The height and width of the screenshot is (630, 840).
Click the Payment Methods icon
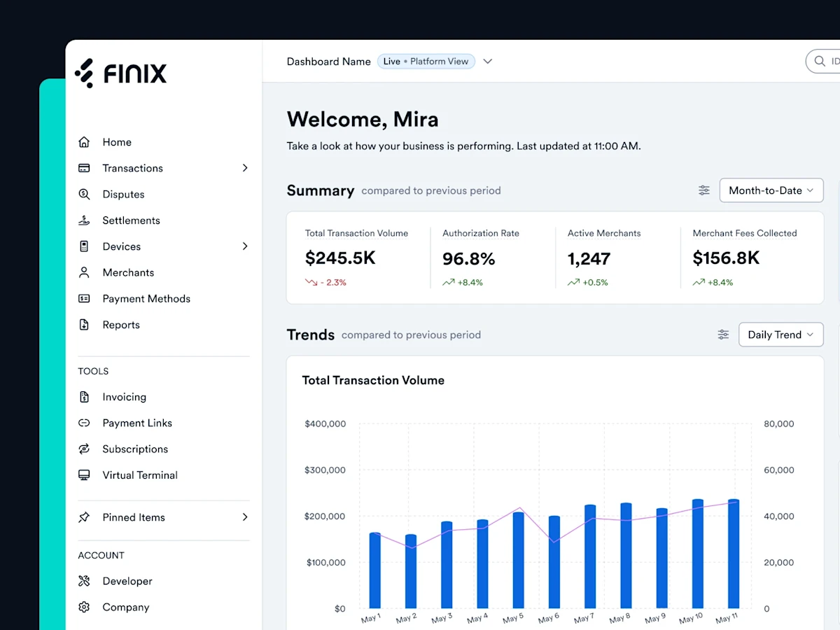click(84, 298)
